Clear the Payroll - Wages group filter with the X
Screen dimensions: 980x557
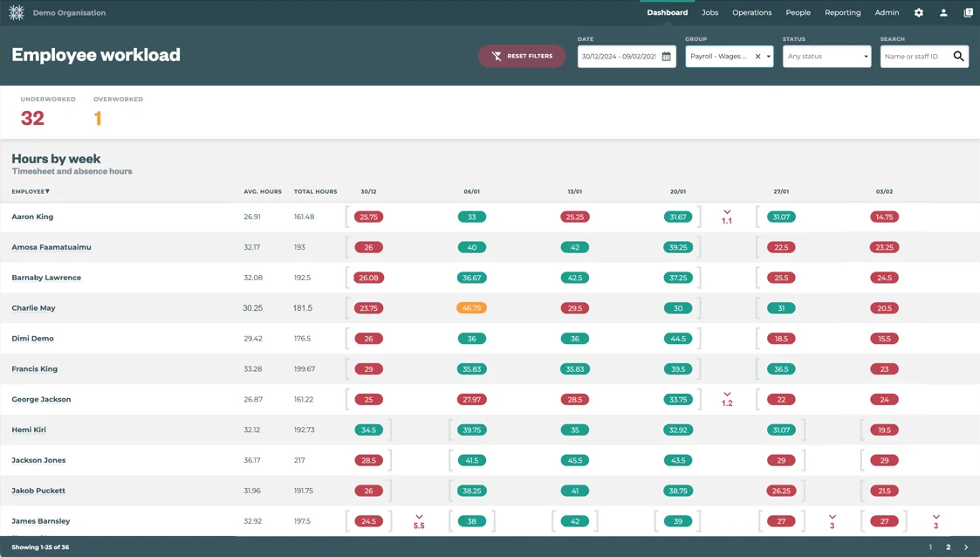pyautogui.click(x=756, y=56)
